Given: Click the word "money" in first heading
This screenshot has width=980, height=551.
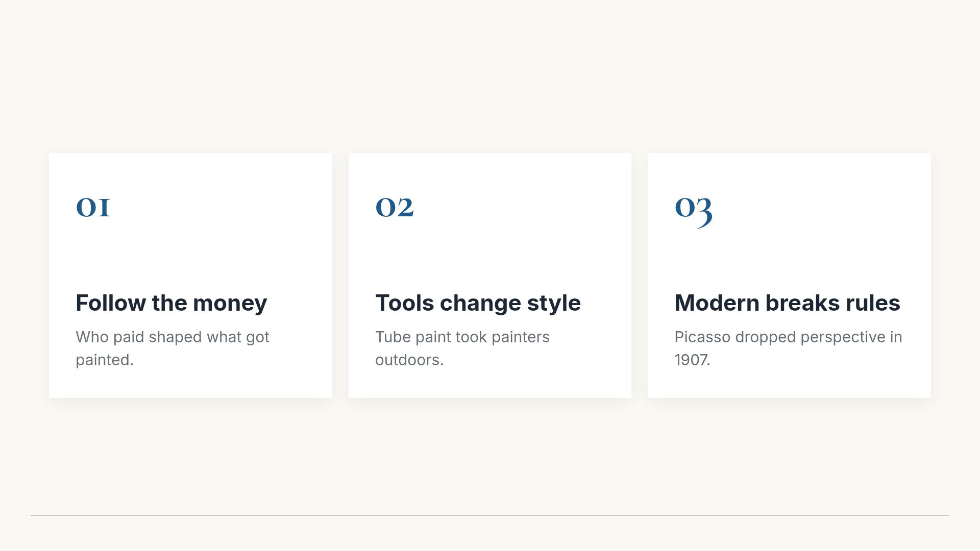Looking at the screenshot, I should 230,304.
